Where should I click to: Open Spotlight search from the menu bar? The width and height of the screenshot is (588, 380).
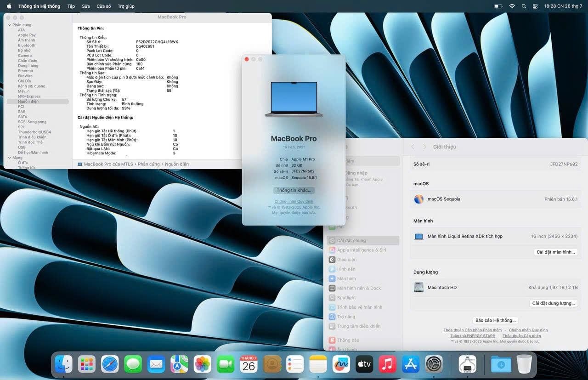click(x=524, y=6)
